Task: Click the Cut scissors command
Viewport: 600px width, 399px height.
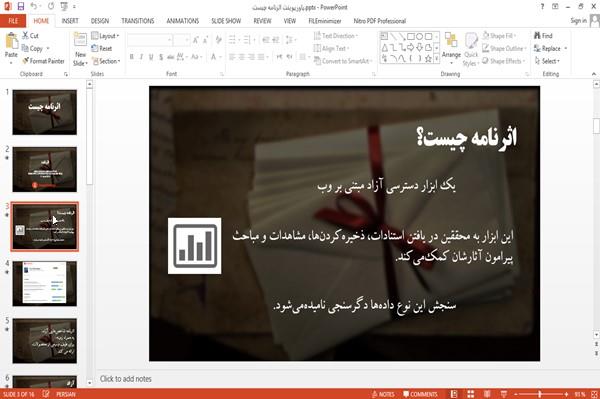Action: click(30, 36)
